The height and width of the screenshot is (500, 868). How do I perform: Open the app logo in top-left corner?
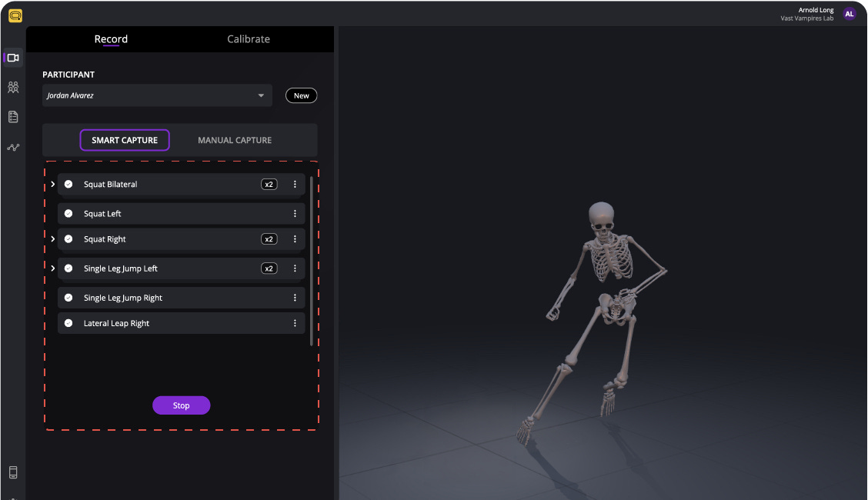click(x=15, y=16)
